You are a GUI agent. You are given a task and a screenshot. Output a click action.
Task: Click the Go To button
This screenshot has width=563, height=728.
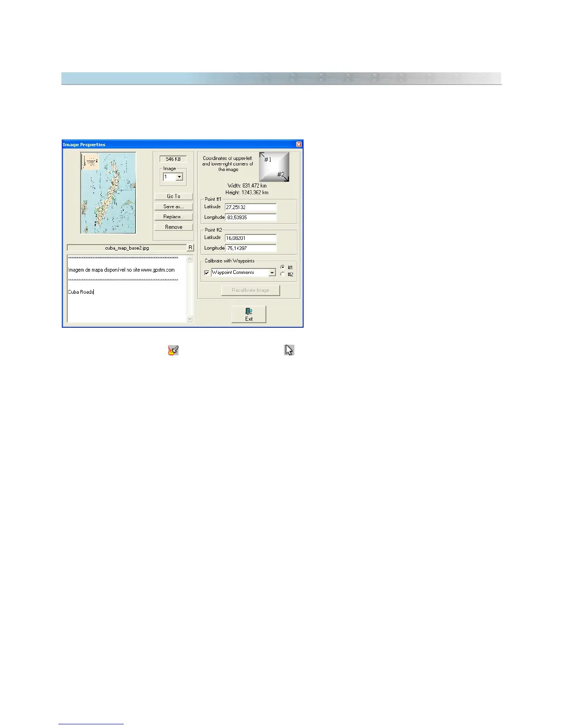click(x=173, y=196)
